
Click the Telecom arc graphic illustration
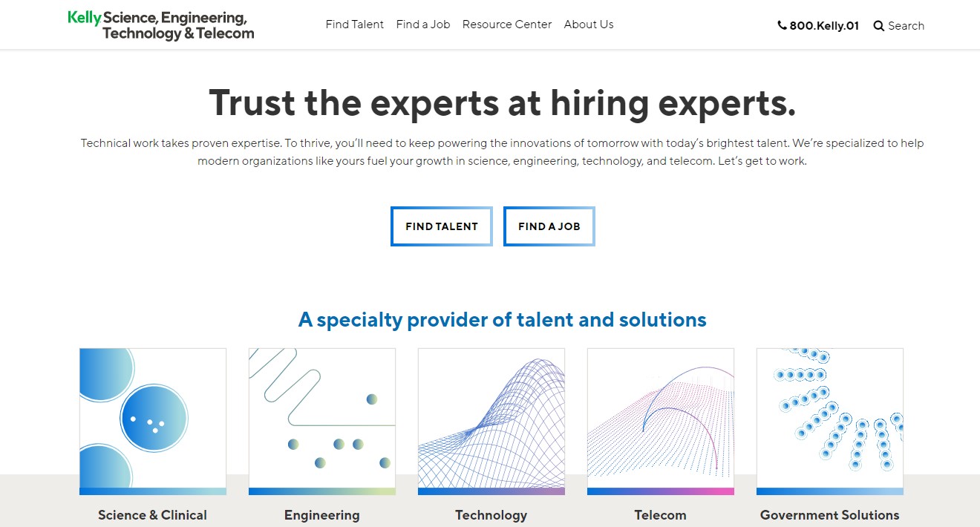point(661,421)
